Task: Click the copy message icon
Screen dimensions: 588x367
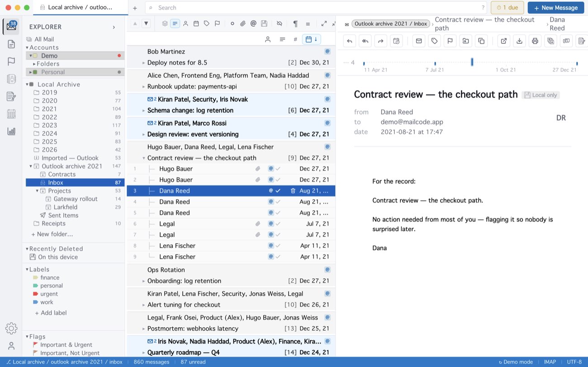Action: [481, 41]
